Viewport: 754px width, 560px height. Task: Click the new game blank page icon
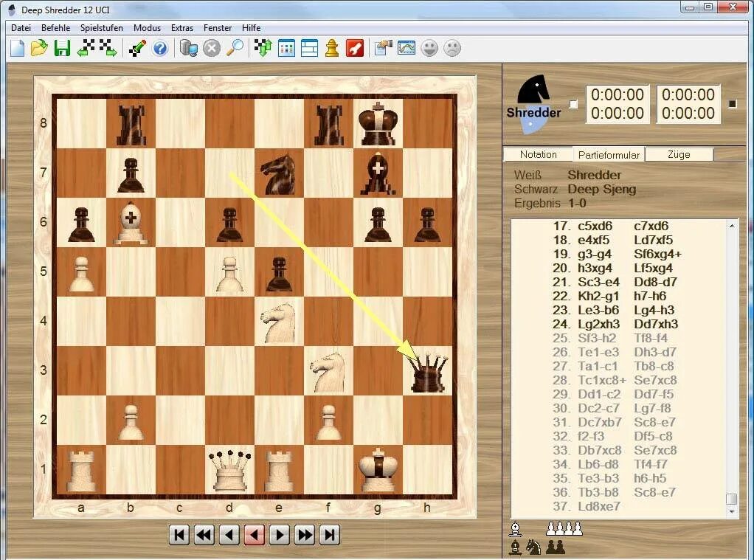[17, 48]
